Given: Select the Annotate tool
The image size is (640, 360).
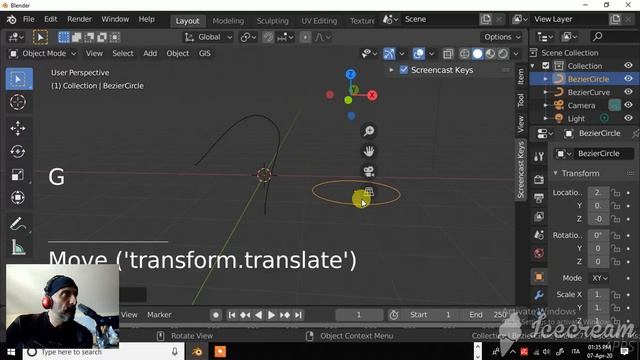Looking at the screenshot, I should coord(18,224).
